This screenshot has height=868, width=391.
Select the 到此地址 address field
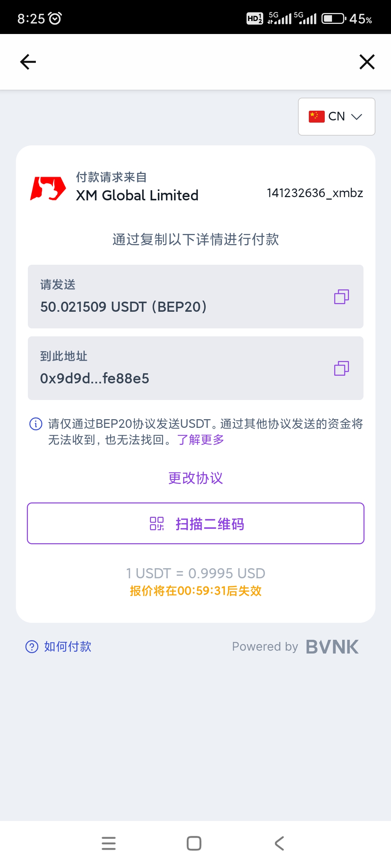[195, 368]
